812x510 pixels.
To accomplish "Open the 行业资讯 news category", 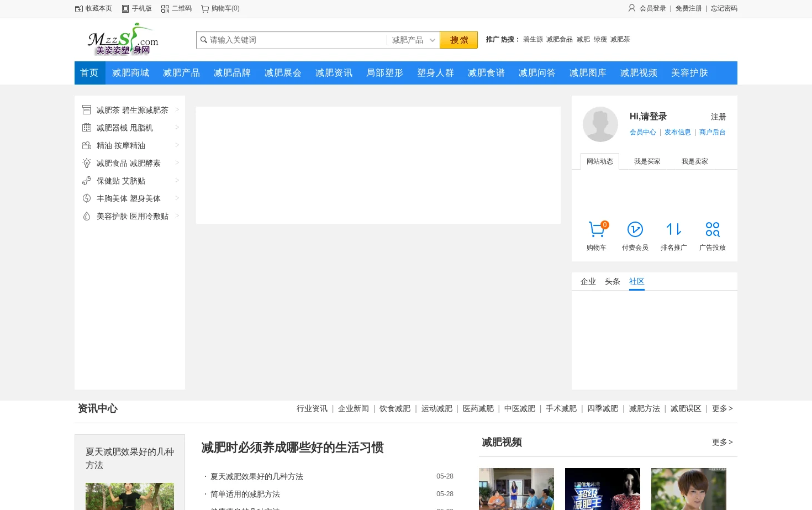I will click(312, 408).
